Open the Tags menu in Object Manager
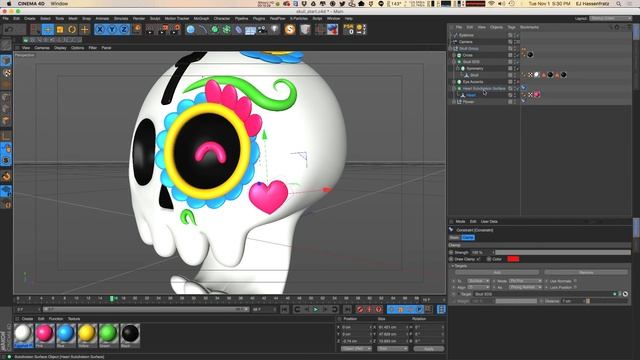 pos(511,27)
